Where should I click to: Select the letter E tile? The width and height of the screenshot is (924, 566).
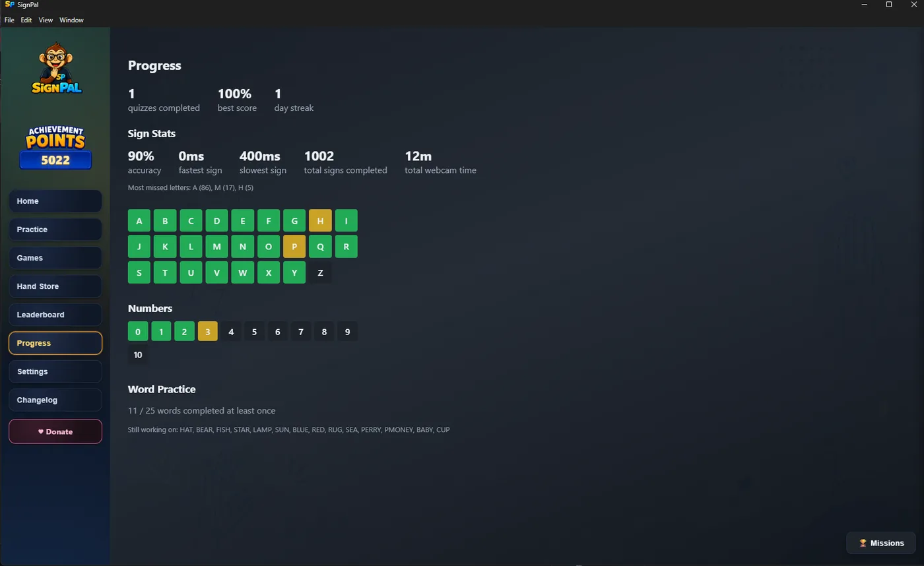pyautogui.click(x=242, y=220)
